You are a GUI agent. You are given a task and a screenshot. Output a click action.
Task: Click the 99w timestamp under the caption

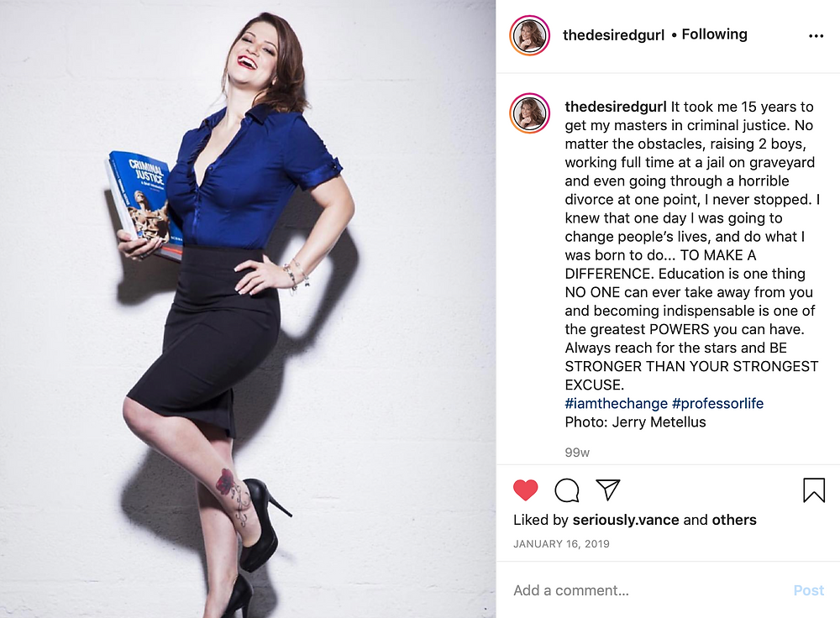pyautogui.click(x=577, y=453)
